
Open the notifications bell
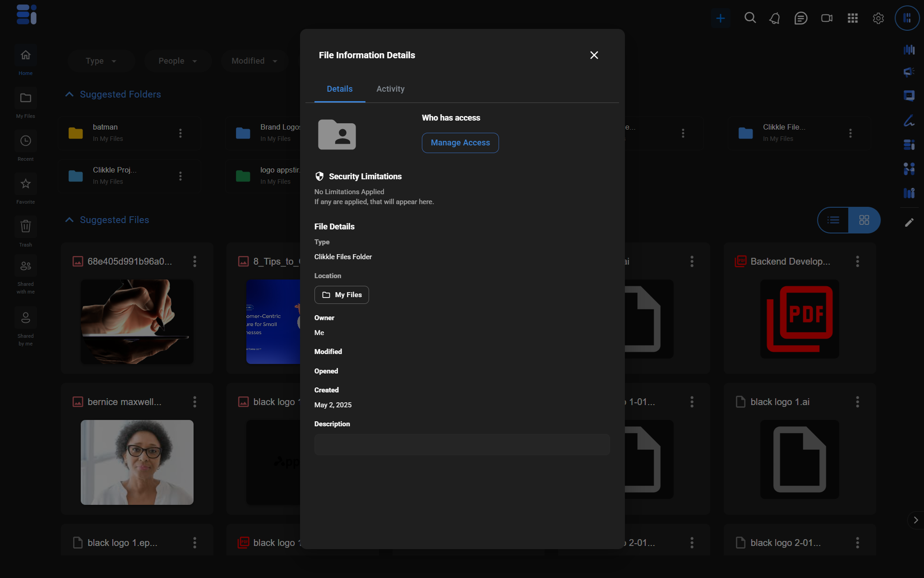click(x=775, y=18)
